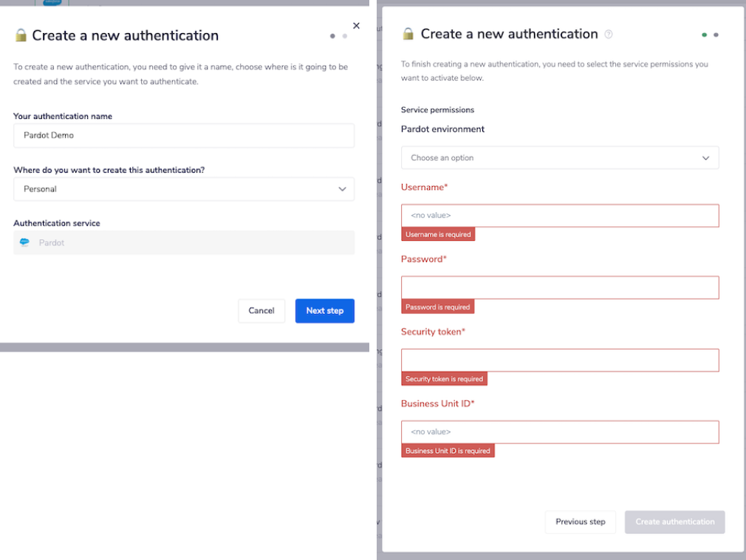Click the Business Unit ID input field

coord(559,431)
